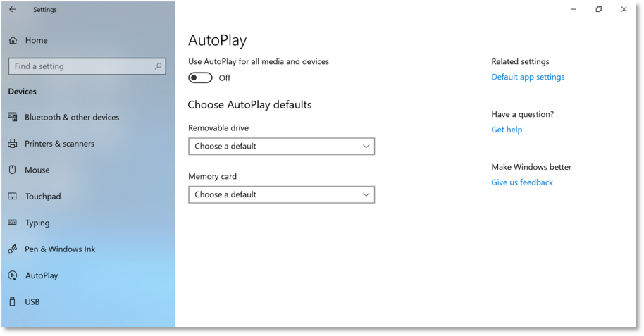Screen dimensions: 644x336
Task: Select the Touchpad settings label
Action: click(x=43, y=197)
